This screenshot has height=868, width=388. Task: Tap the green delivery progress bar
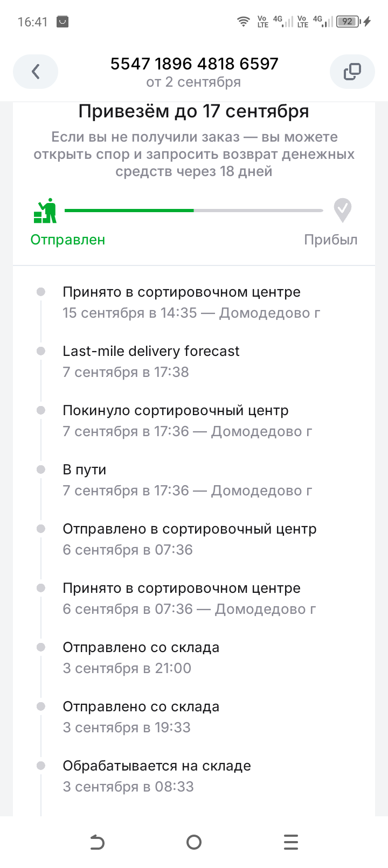[129, 211]
